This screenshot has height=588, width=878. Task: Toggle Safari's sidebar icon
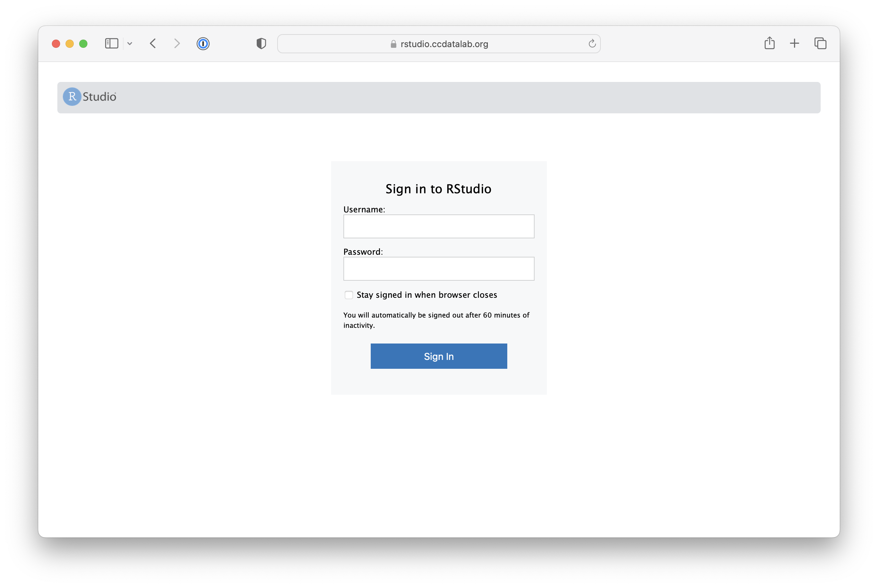pyautogui.click(x=111, y=43)
